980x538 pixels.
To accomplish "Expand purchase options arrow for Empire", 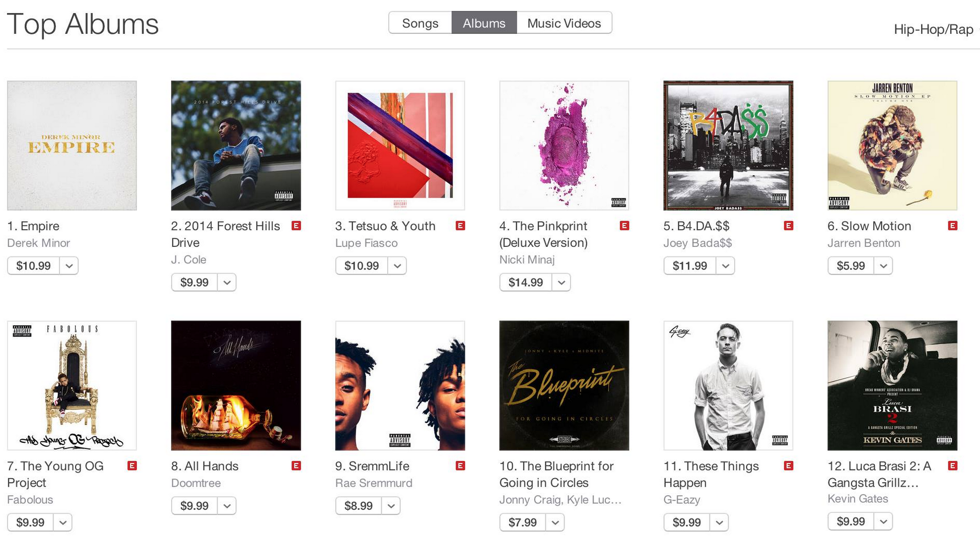I will [69, 265].
